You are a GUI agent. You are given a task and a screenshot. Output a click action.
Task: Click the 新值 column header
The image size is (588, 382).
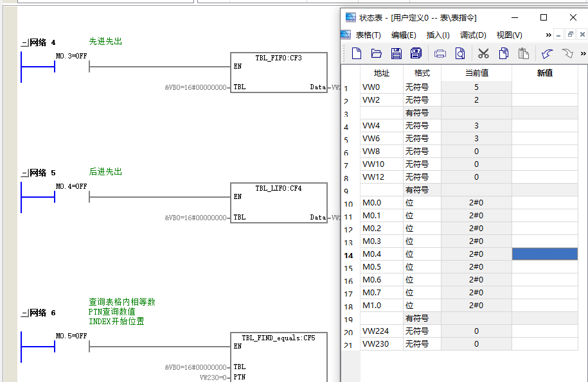point(545,73)
